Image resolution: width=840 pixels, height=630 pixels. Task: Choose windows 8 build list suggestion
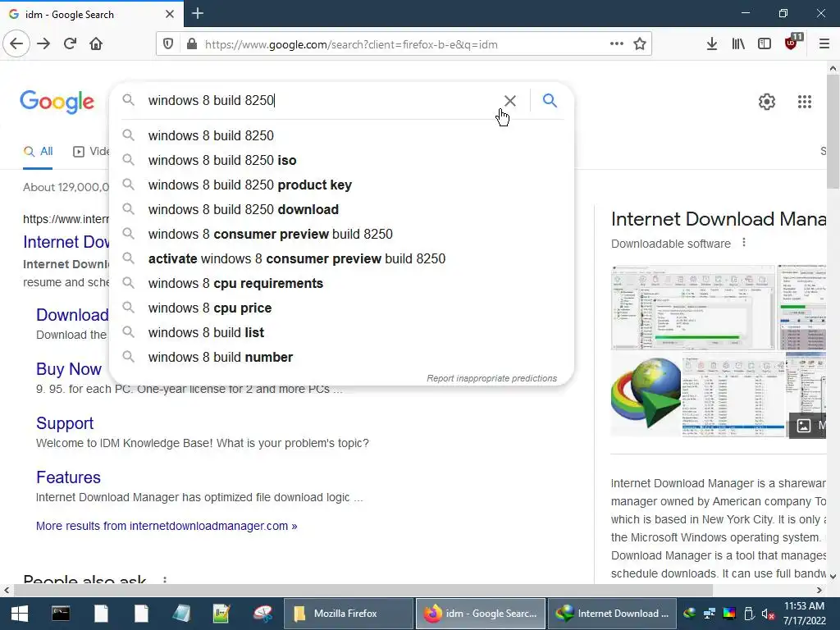pos(342,333)
